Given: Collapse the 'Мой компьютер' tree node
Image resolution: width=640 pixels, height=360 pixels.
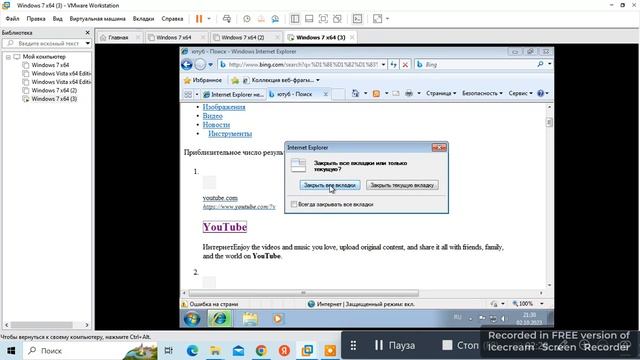Looking at the screenshot, I should (x=8, y=57).
